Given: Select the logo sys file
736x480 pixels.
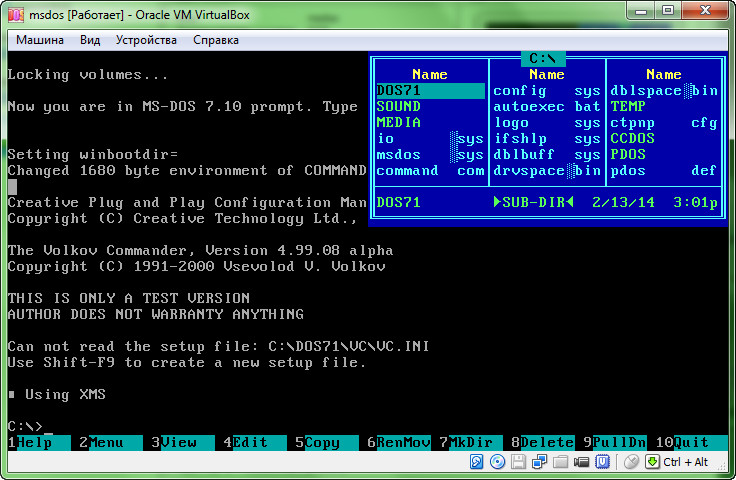Looking at the screenshot, I should (547, 122).
